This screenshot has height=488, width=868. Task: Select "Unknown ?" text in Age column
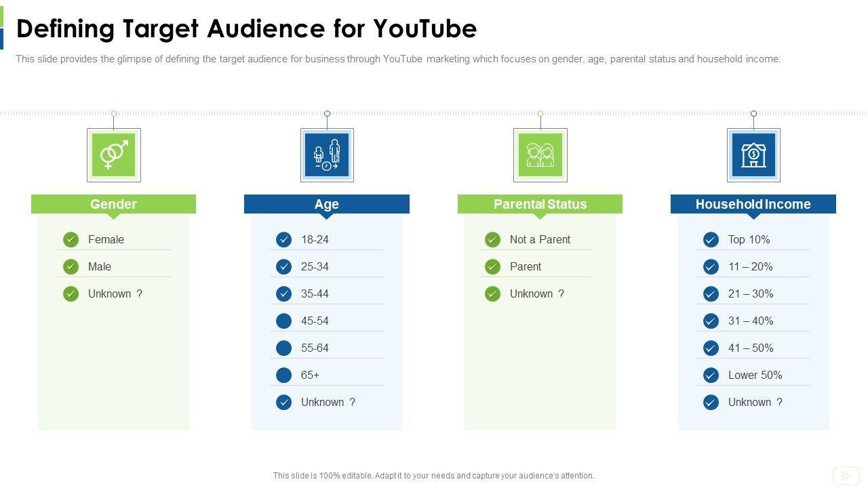tap(328, 402)
